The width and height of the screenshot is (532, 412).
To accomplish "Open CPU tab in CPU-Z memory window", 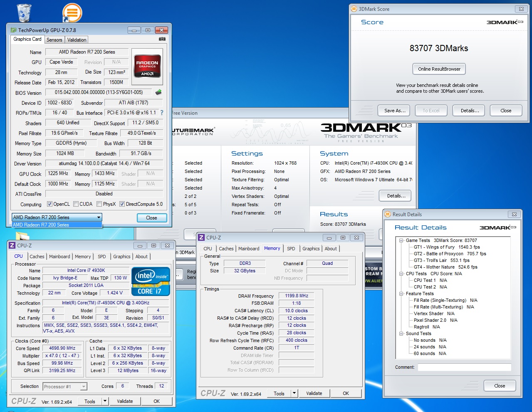I will coord(208,249).
